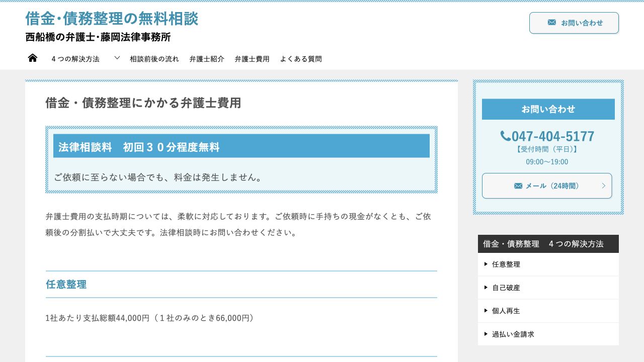Open 自己破産 in the sidebar list
This screenshot has height=362, width=644.
click(x=548, y=288)
